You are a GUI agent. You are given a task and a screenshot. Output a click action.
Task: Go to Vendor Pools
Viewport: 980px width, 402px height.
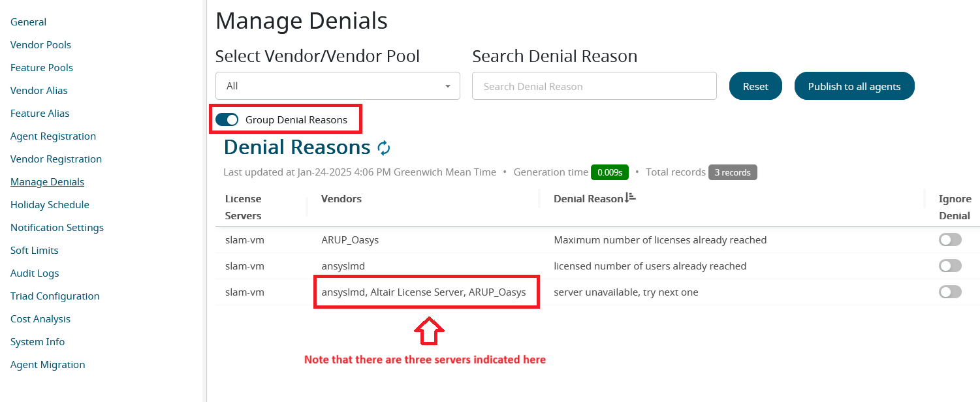40,45
